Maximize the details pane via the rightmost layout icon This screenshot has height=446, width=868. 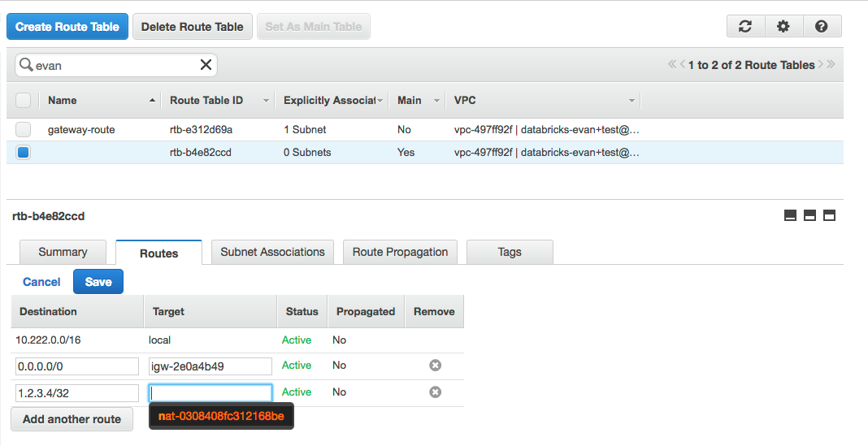click(829, 215)
